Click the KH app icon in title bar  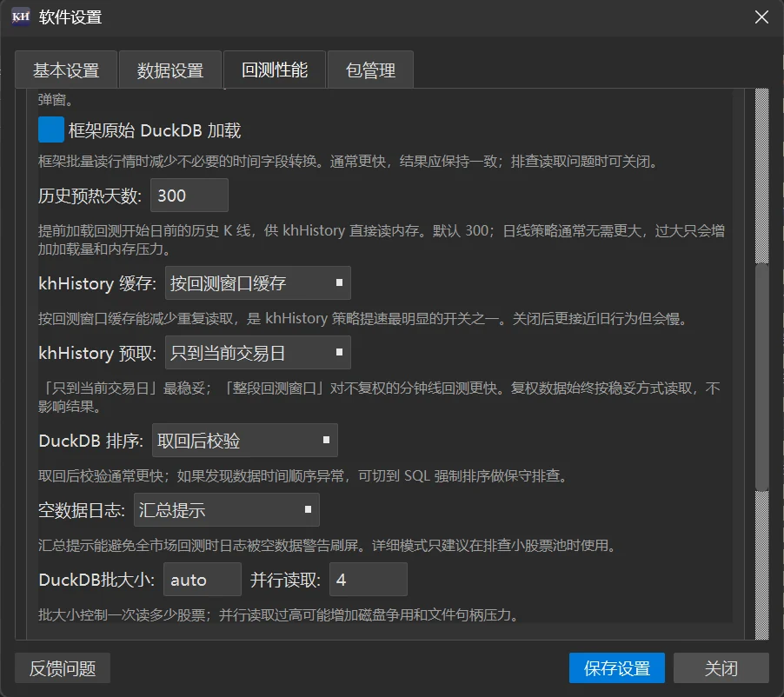click(x=21, y=17)
